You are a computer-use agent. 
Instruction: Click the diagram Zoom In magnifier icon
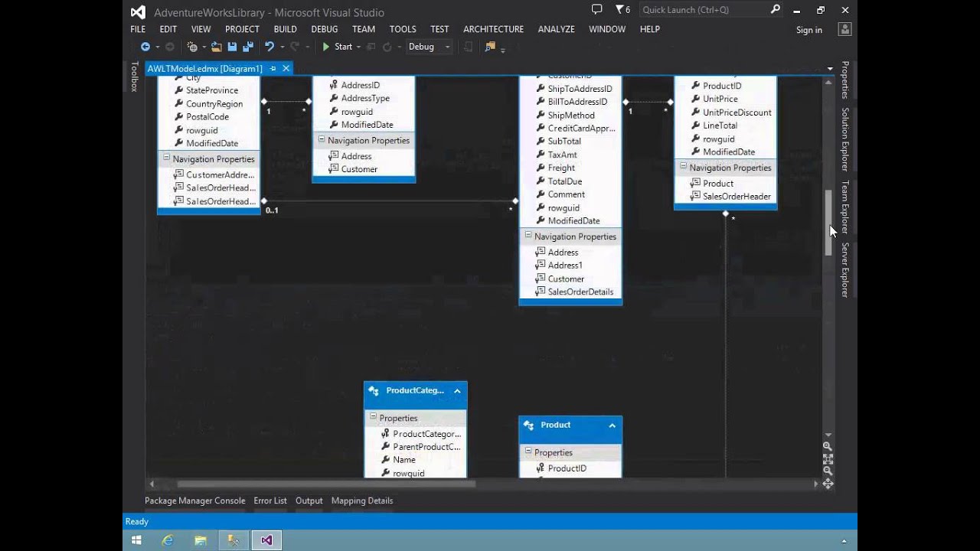pos(828,446)
